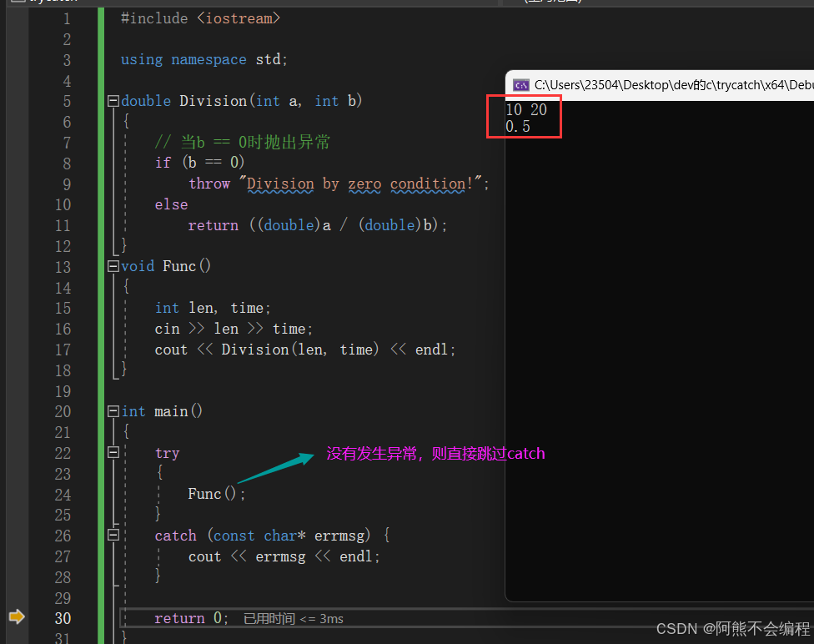The image size is (814, 644).
Task: Collapse the catch block fold marker
Action: [x=113, y=535]
